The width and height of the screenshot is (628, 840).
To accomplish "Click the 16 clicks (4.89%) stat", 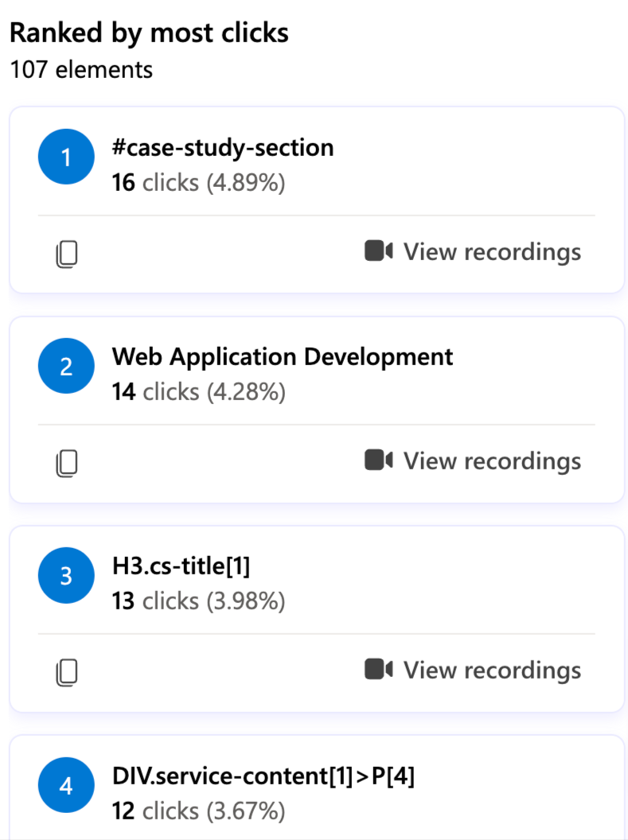I will [x=198, y=183].
